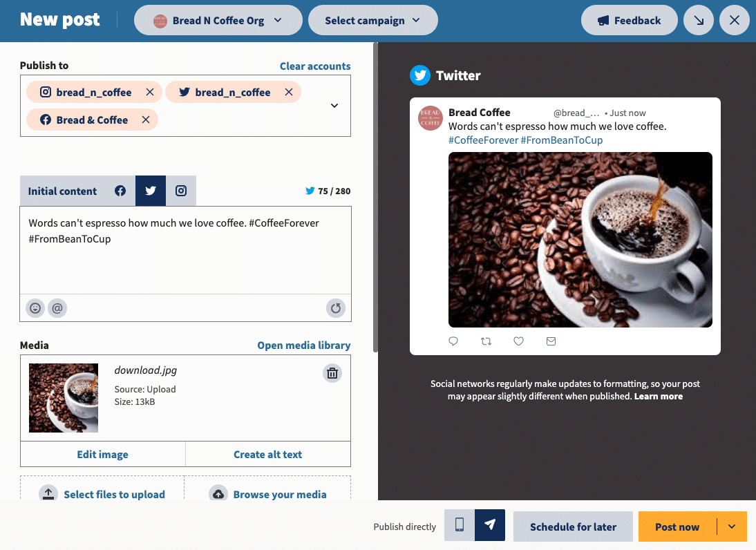Click the retweet icon in the Twitter preview
Viewport: 756px width, 550px height.
click(x=486, y=341)
